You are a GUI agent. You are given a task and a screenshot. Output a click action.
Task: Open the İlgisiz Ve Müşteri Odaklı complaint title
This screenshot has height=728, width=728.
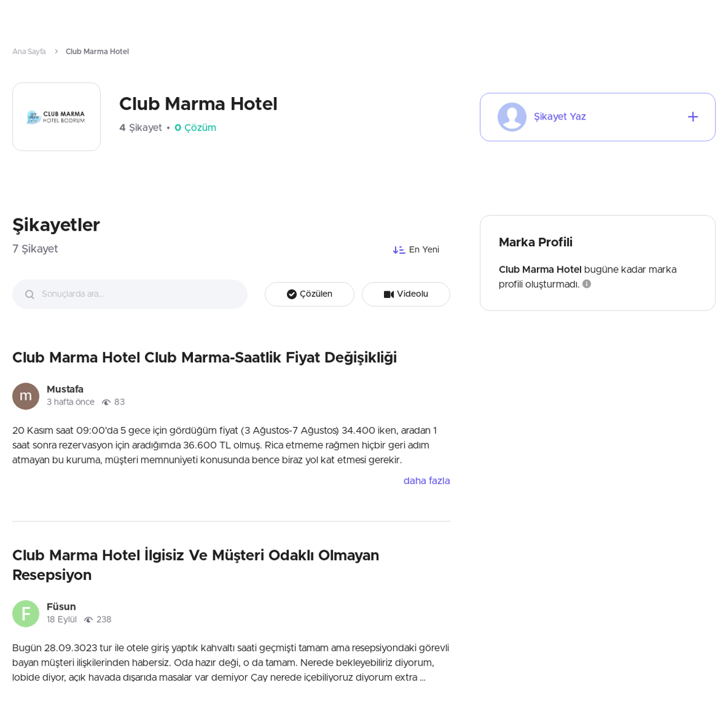click(x=195, y=565)
